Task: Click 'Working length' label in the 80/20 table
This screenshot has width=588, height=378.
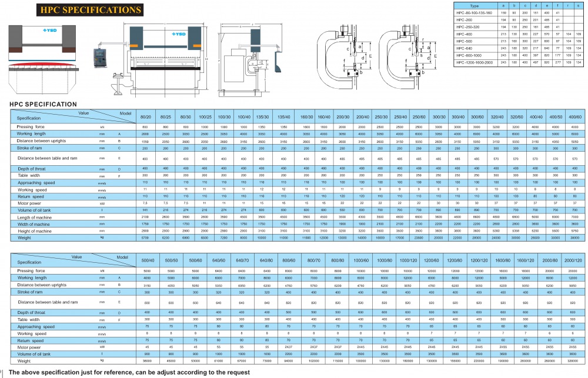Action: 31,133
